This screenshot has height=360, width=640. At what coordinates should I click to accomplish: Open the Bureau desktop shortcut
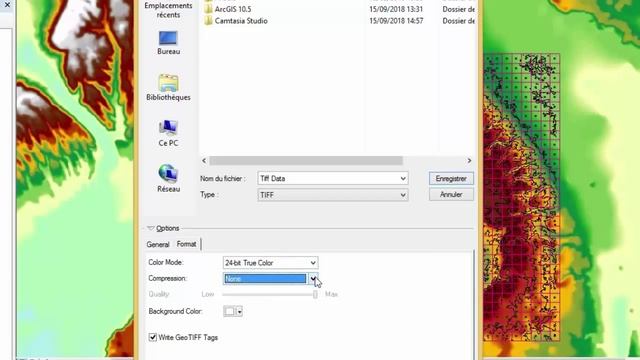click(168, 42)
